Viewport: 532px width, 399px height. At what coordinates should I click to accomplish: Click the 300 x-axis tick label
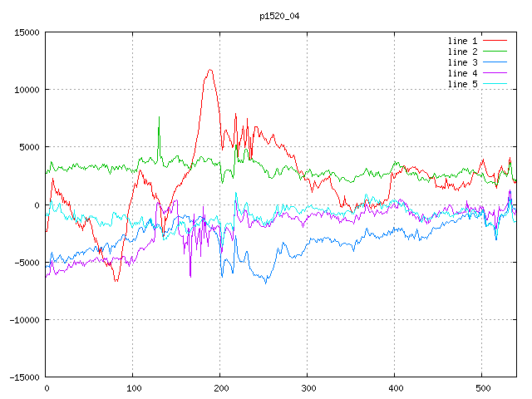pyautogui.click(x=308, y=387)
